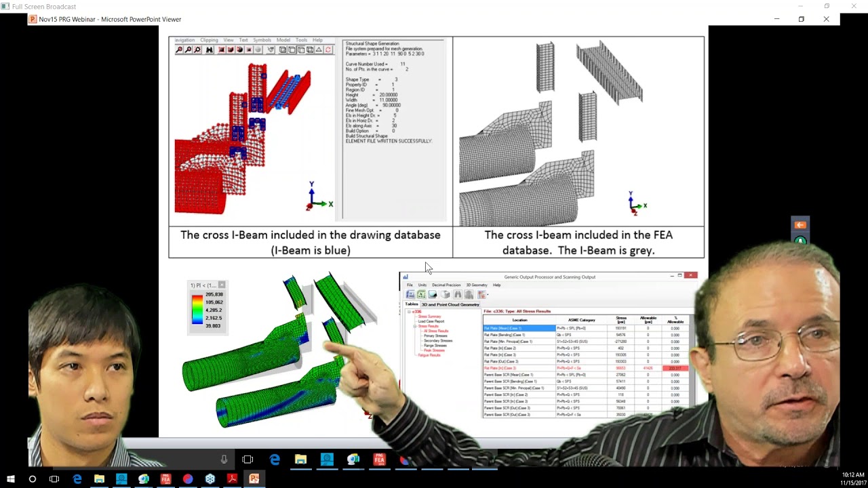
Task: Click the grey building-shaped icon in Output Processor toolbar
Action: coord(469,294)
